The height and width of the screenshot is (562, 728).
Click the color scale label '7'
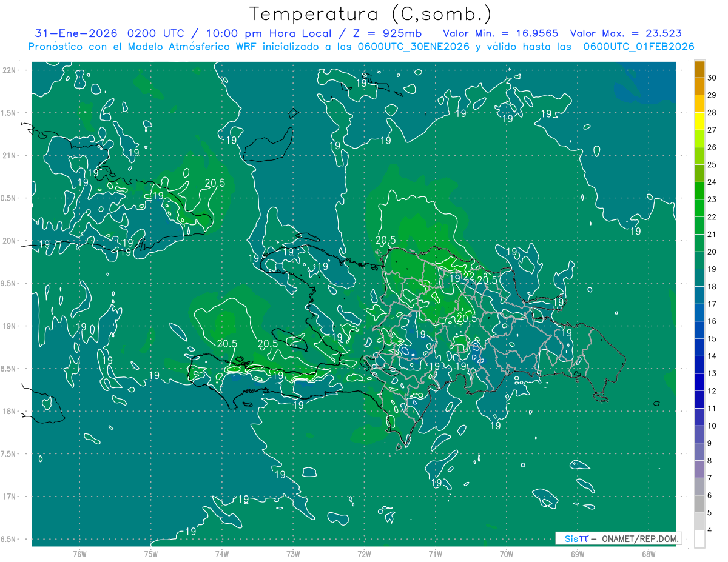pyautogui.click(x=710, y=478)
